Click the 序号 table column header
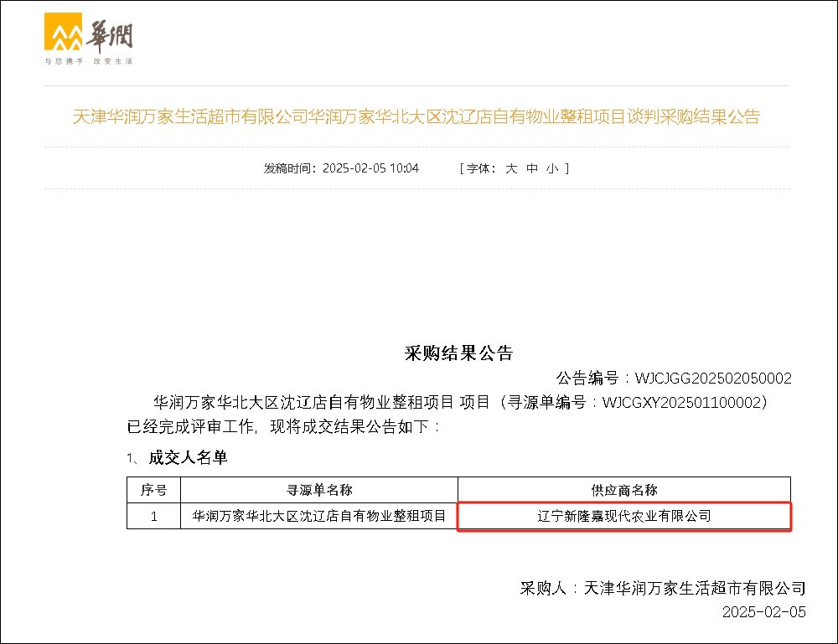The width and height of the screenshot is (838, 644). click(153, 490)
